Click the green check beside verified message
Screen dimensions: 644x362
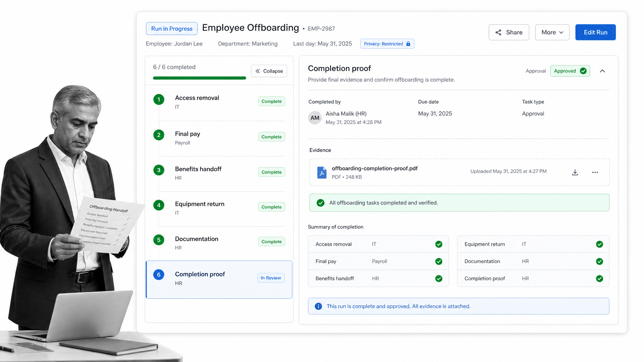pos(320,203)
